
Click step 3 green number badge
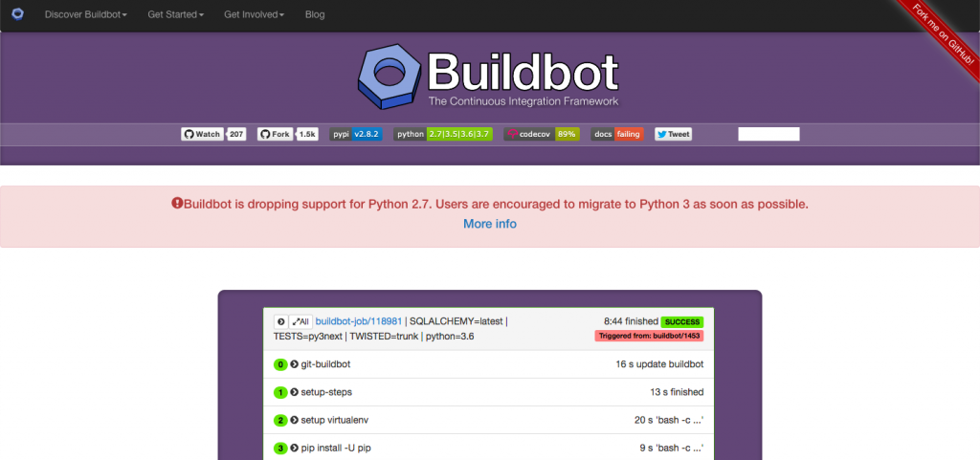pyautogui.click(x=280, y=449)
